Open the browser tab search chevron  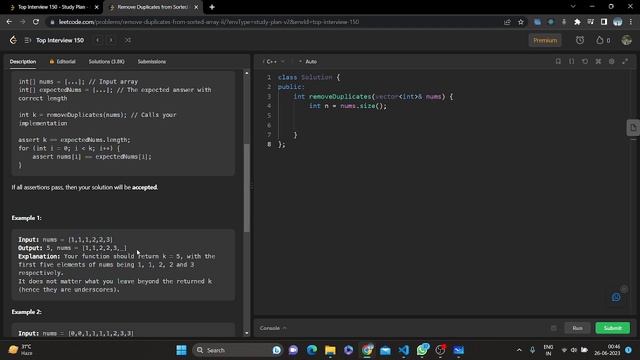573,7
